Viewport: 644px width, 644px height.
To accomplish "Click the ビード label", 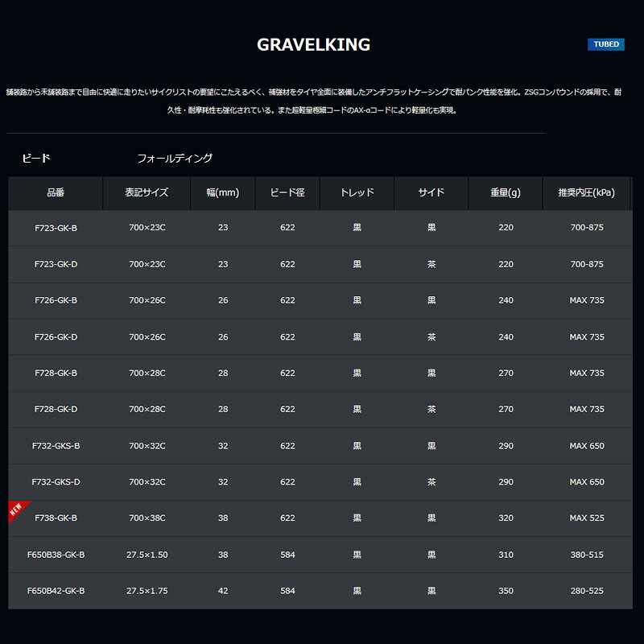I will pyautogui.click(x=35, y=159).
